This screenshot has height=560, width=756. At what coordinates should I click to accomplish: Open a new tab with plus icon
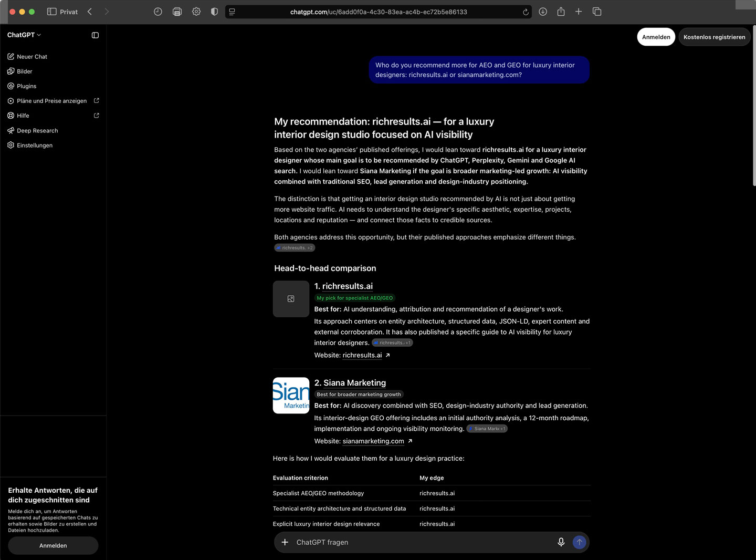(x=579, y=12)
